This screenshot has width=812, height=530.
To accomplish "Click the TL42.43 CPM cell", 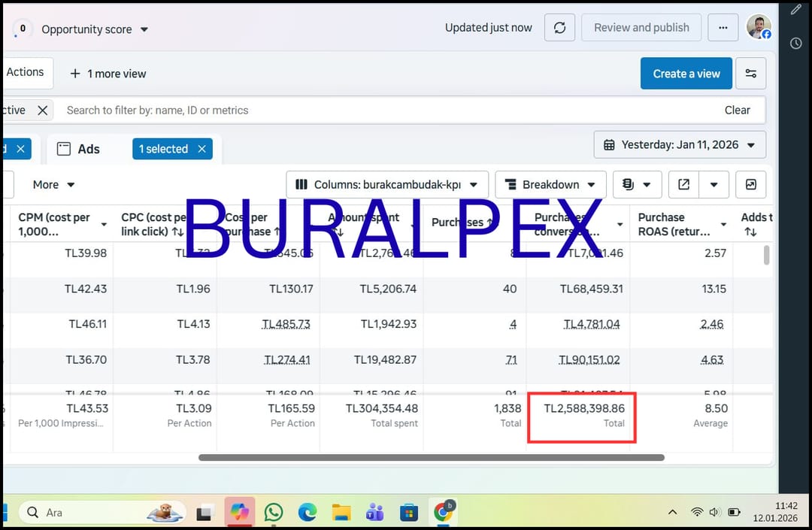I will [x=86, y=289].
